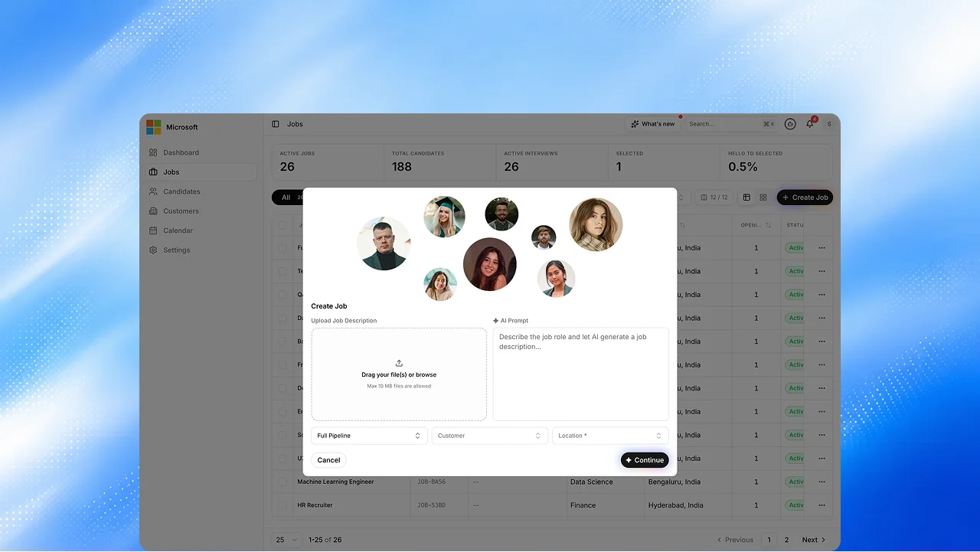Cancel the Create Job dialog

point(328,460)
